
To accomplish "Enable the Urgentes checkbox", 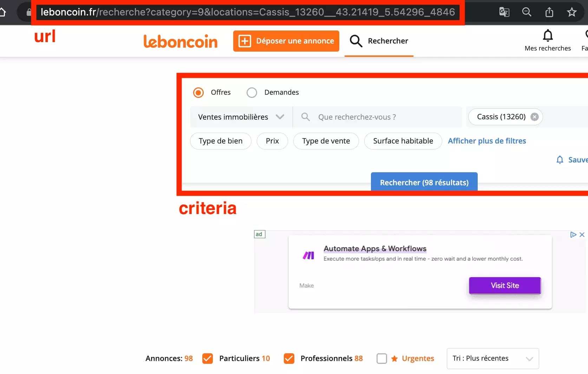I will coord(382,359).
